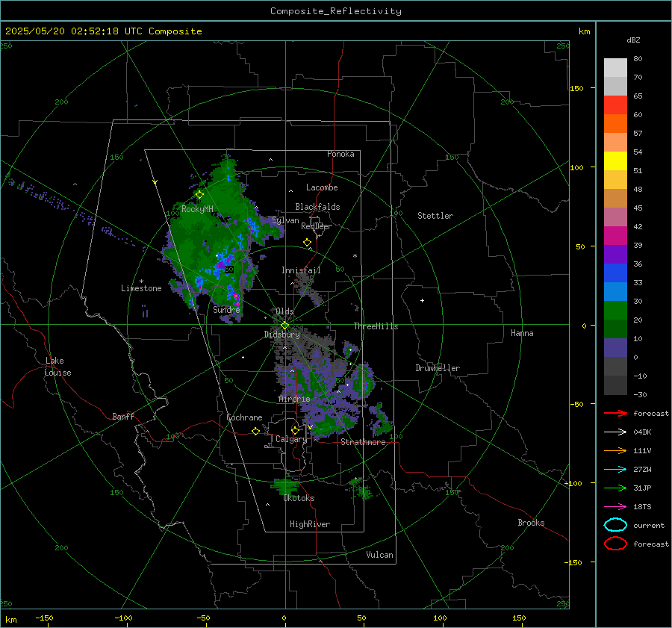This screenshot has width=672, height=628.
Task: Click the Didsbury label
Action: point(281,335)
